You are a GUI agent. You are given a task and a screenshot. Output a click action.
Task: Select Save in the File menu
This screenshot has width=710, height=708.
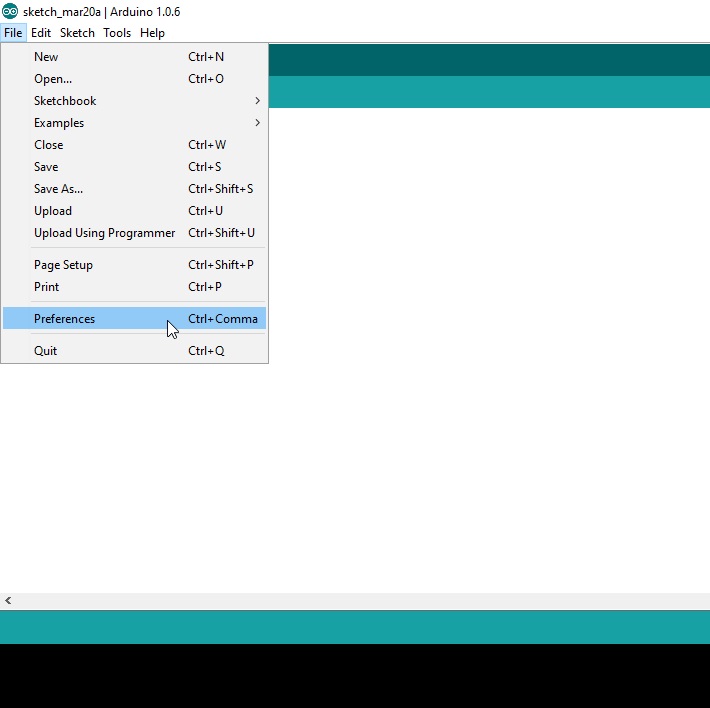coord(134,167)
